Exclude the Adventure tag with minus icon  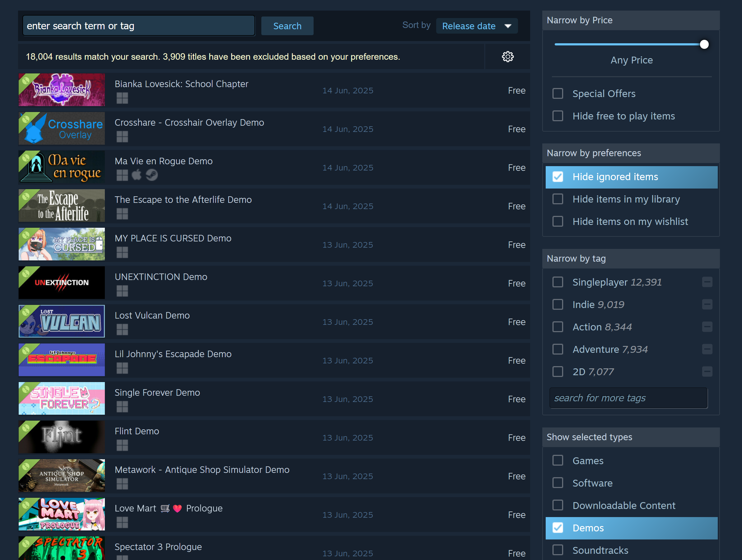pyautogui.click(x=707, y=349)
